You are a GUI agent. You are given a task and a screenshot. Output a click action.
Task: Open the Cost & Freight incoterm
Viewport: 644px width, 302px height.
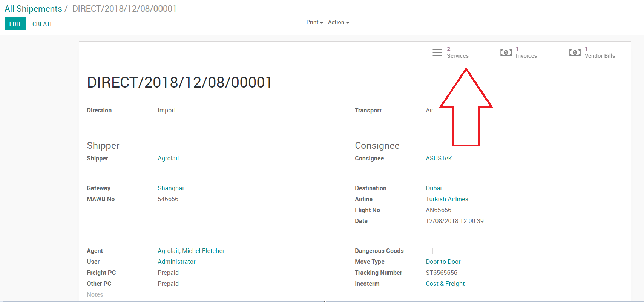click(x=445, y=284)
